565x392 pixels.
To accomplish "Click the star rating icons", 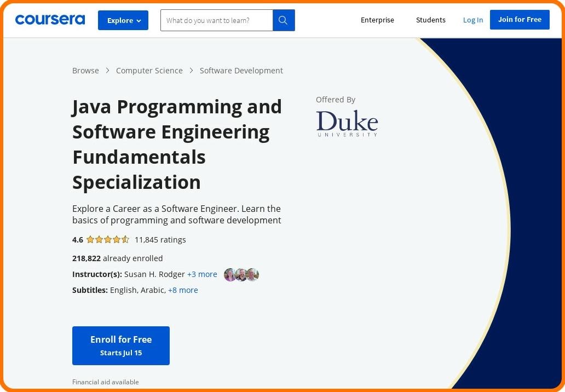I will 108,240.
